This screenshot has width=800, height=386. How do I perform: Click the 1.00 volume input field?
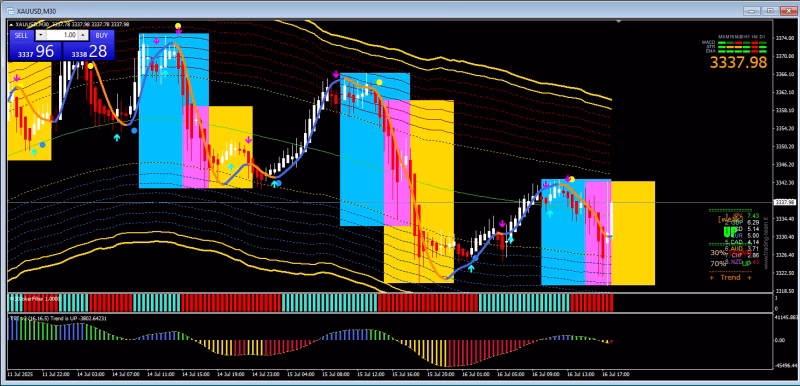point(62,35)
